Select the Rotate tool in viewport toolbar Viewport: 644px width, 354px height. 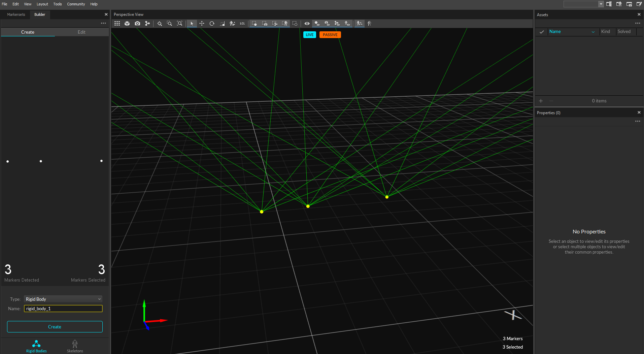point(212,24)
